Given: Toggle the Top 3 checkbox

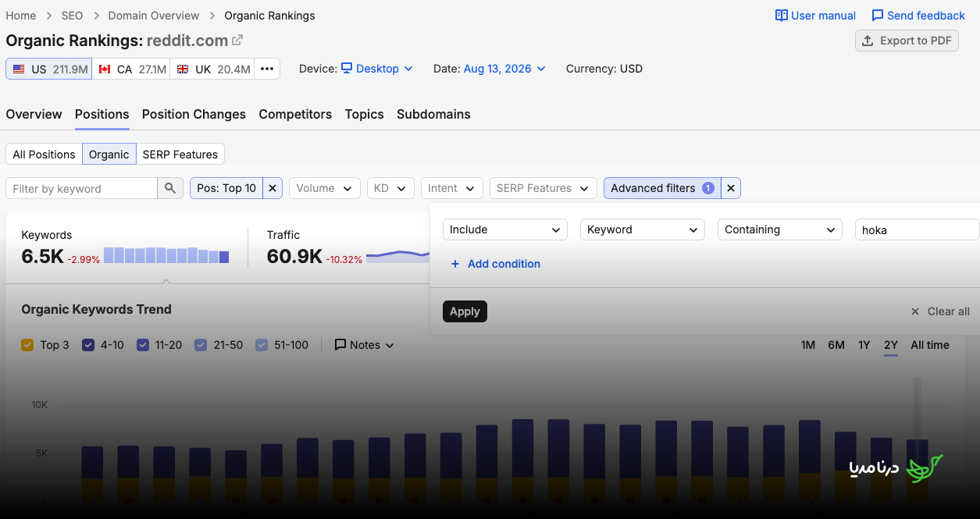Looking at the screenshot, I should [27, 345].
